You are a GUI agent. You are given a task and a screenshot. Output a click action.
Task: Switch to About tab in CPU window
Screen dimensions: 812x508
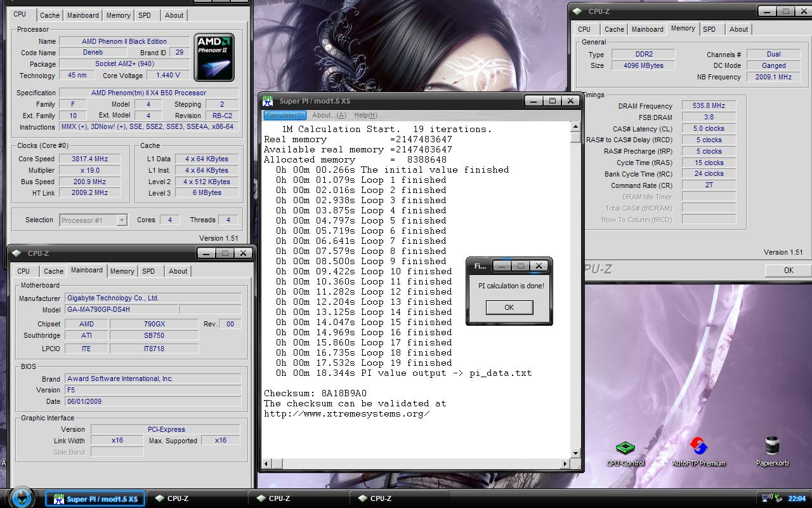click(x=174, y=15)
